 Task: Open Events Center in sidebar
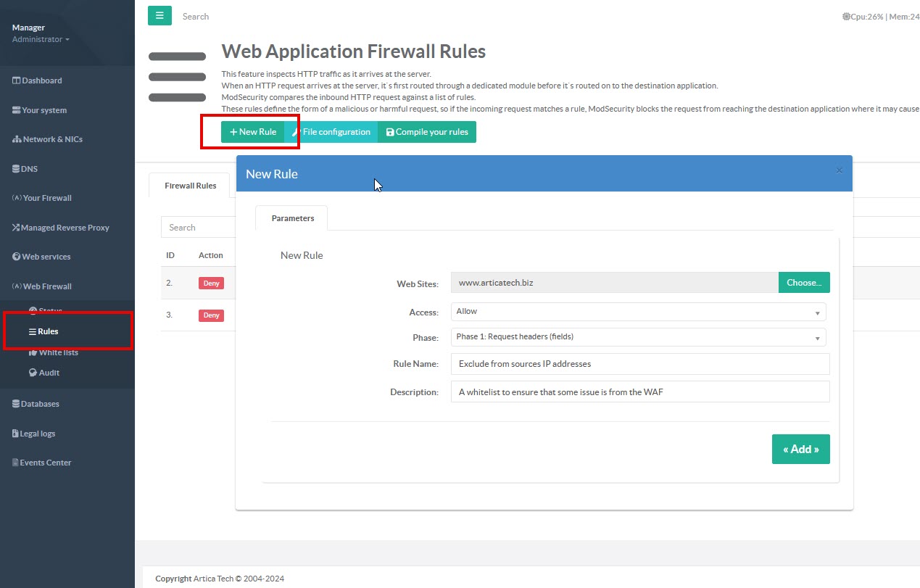[45, 463]
